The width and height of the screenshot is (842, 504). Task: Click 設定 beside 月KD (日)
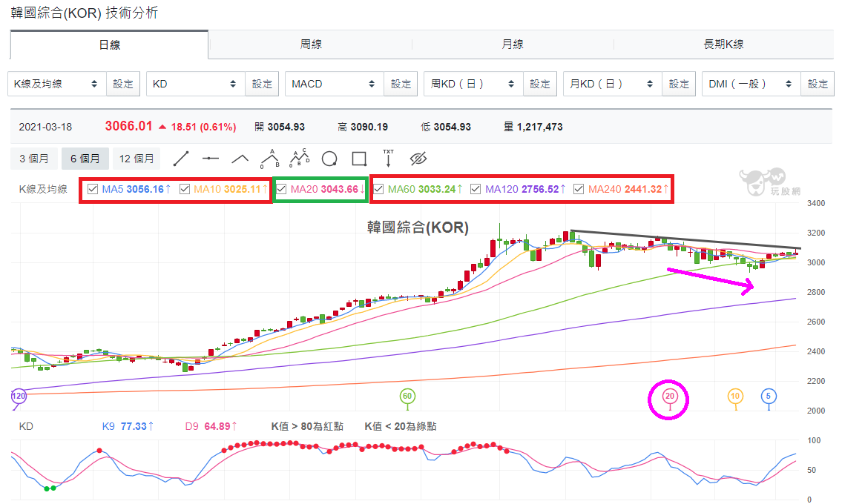pyautogui.click(x=679, y=84)
